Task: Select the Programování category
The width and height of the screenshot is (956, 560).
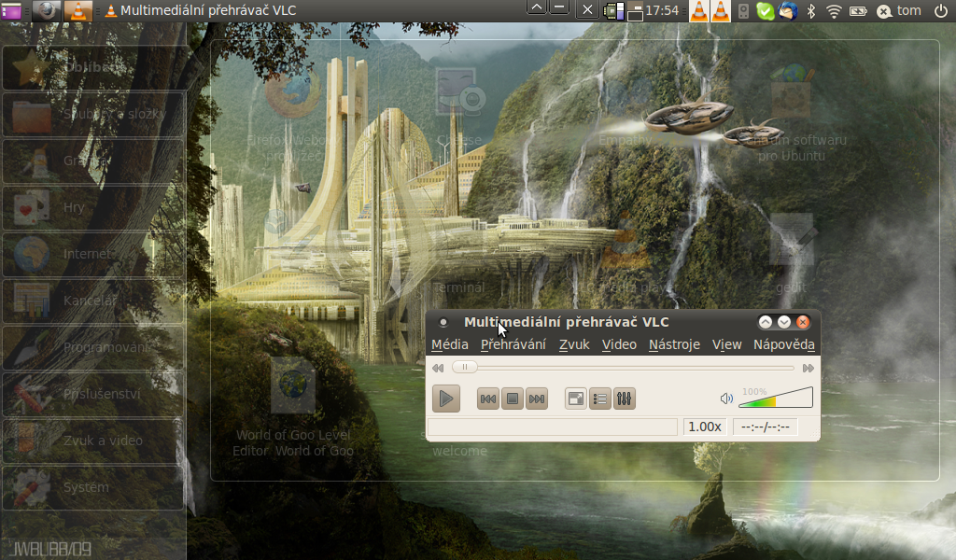Action: 92,347
